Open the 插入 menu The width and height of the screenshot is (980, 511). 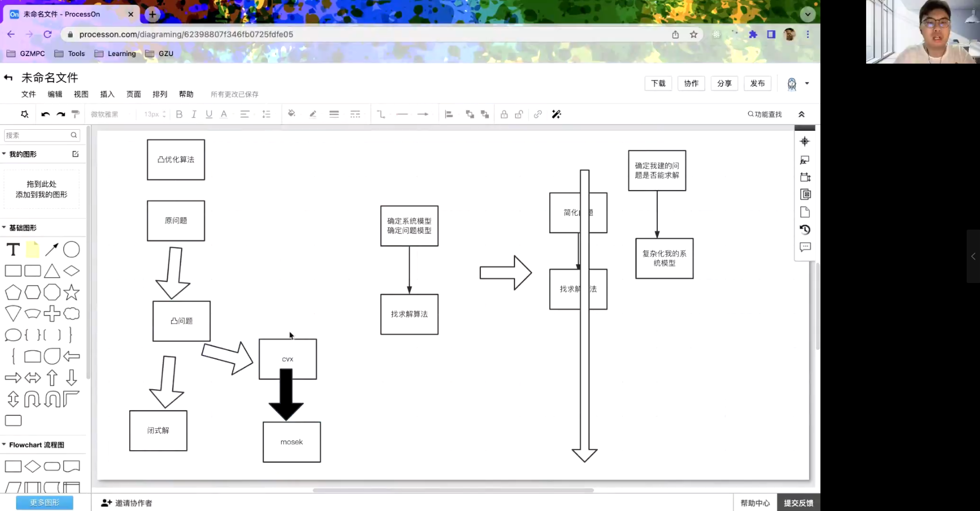[107, 94]
